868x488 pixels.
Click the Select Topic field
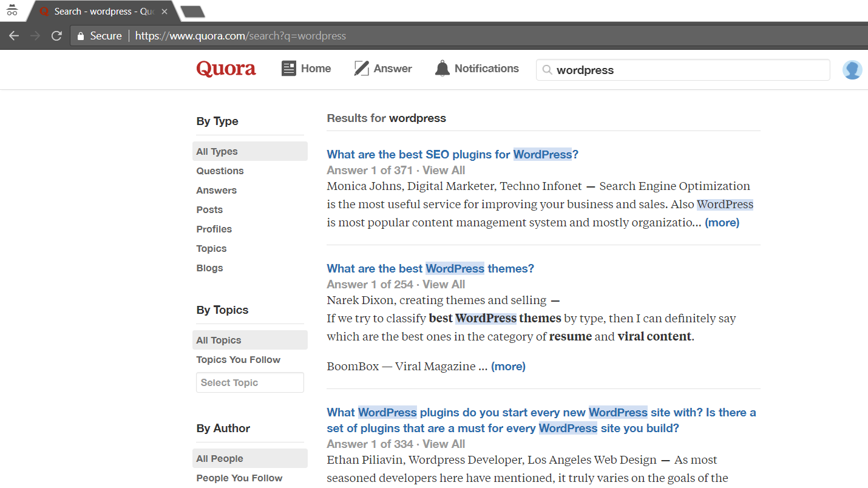(250, 382)
